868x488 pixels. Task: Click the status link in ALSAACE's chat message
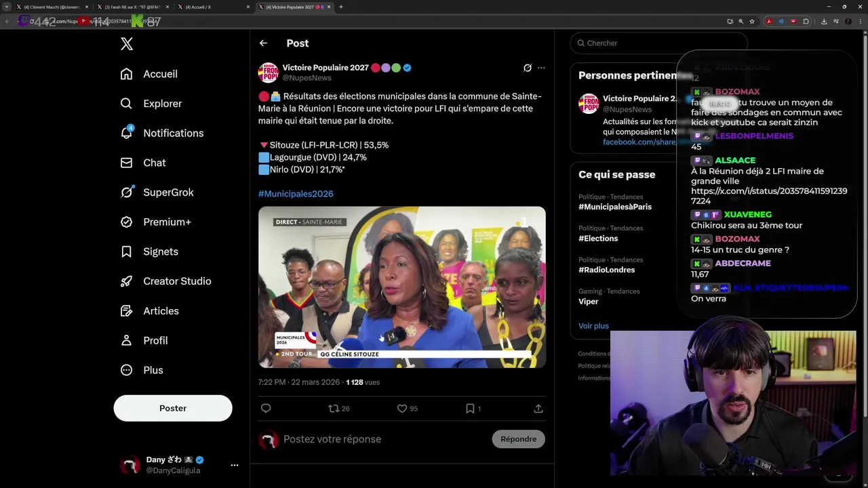[769, 196]
